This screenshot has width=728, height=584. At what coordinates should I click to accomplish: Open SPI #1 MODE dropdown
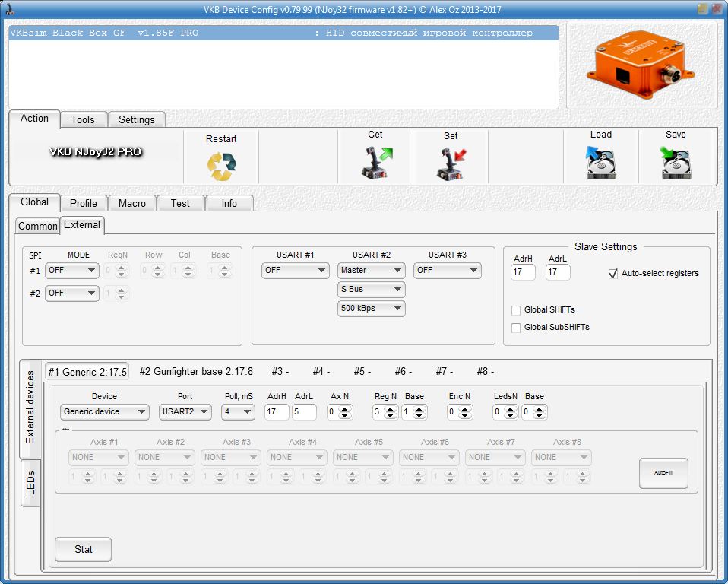pos(72,271)
